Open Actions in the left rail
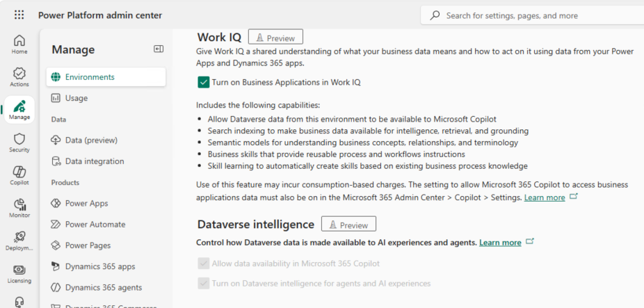Viewport: 644px width, 308px height. (19, 77)
